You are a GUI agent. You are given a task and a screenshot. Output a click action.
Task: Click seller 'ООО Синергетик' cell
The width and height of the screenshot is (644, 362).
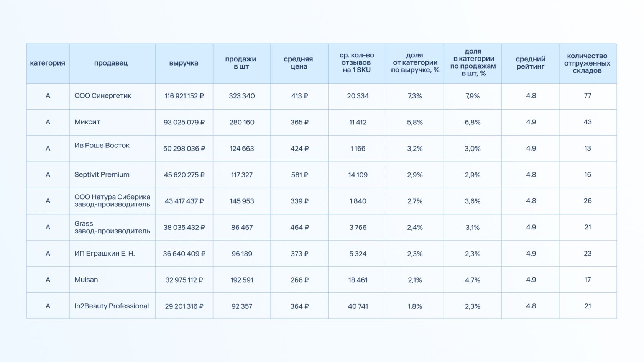point(112,96)
